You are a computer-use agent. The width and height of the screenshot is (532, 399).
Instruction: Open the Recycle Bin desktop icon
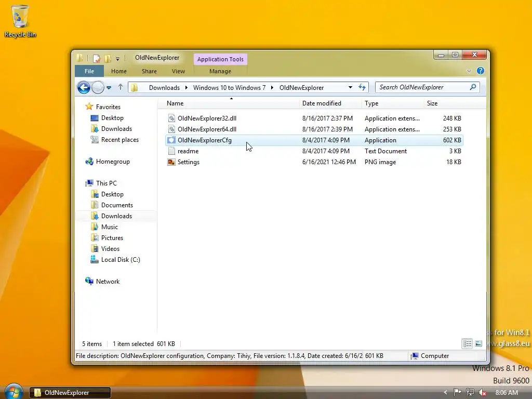(x=20, y=21)
